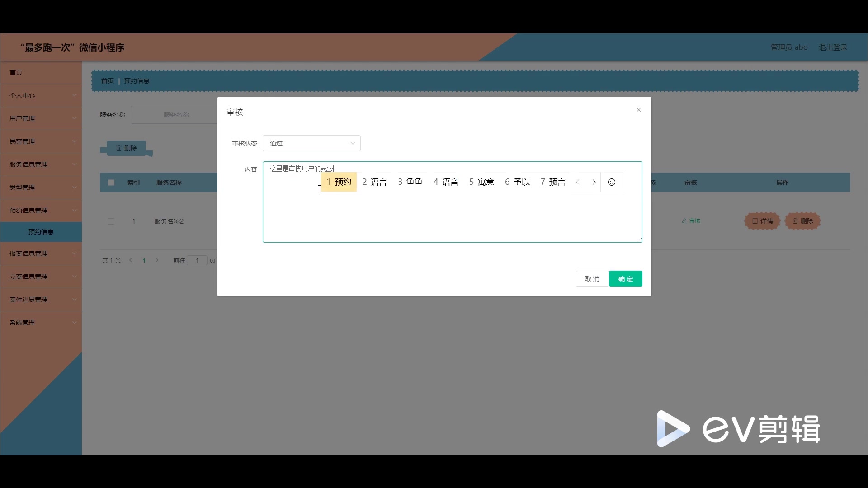The image size is (868, 488).
Task: Click the batch 删除 button above table
Action: click(126, 148)
